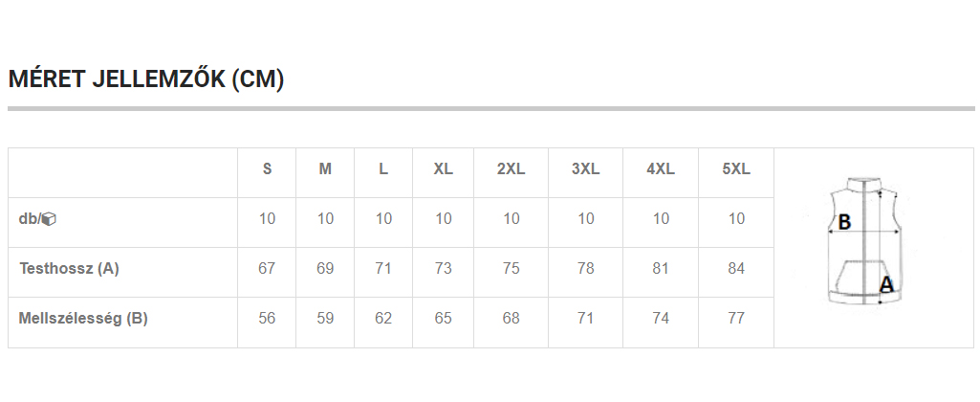Select the 3XL size column header
Screen dimensions: 980x402
585,169
